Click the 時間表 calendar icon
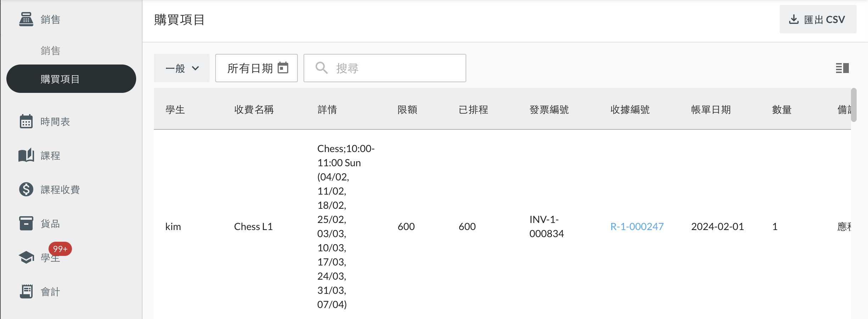 (26, 122)
